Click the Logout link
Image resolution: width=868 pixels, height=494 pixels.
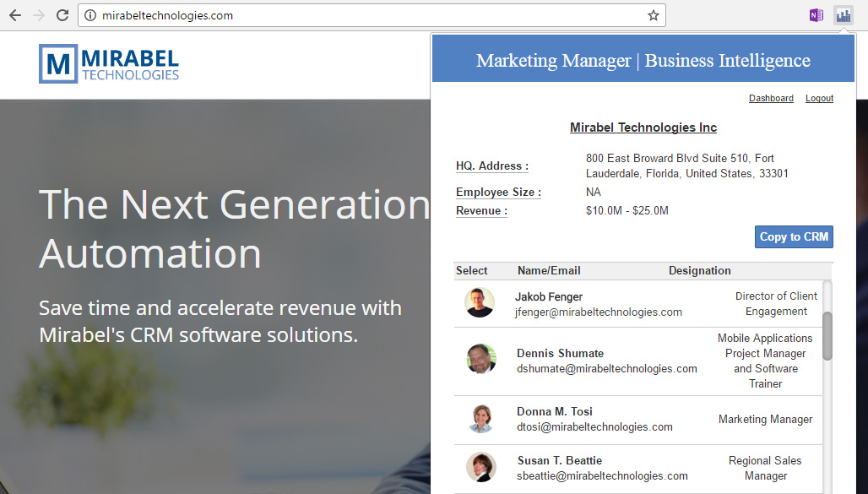point(819,98)
